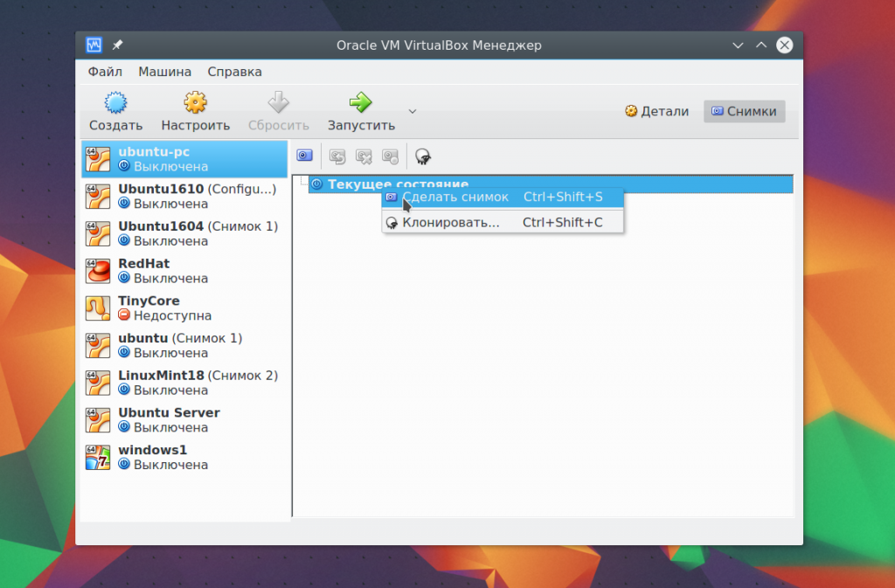This screenshot has height=588, width=895.
Task: Expand the dropdown arrow beside Запустить
Action: point(413,111)
